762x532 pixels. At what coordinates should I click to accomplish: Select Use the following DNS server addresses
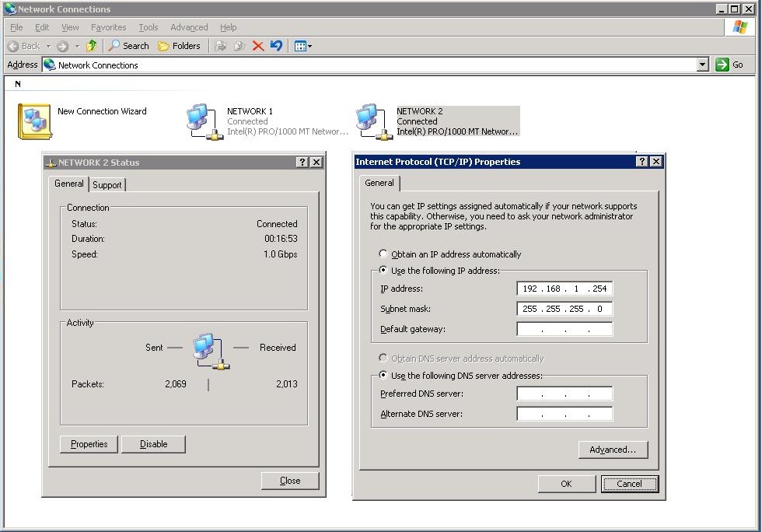click(x=383, y=375)
